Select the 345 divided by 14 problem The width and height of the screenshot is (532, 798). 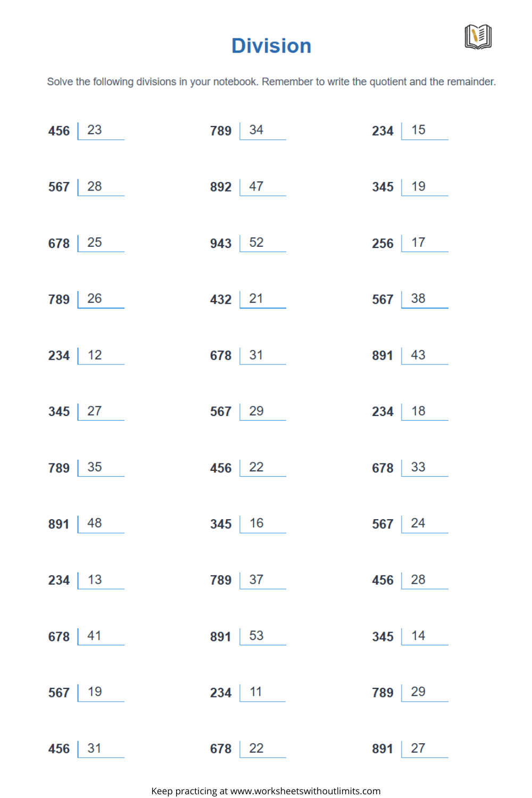(x=410, y=636)
